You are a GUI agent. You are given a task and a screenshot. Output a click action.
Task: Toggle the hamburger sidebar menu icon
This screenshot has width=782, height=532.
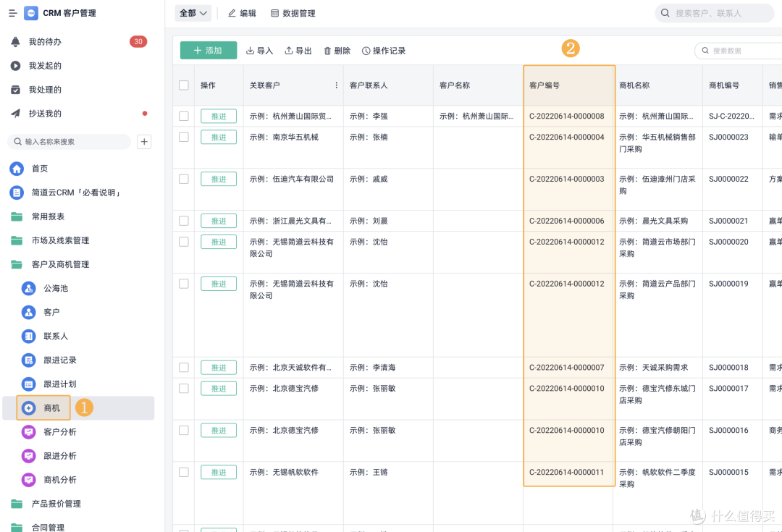pos(13,14)
